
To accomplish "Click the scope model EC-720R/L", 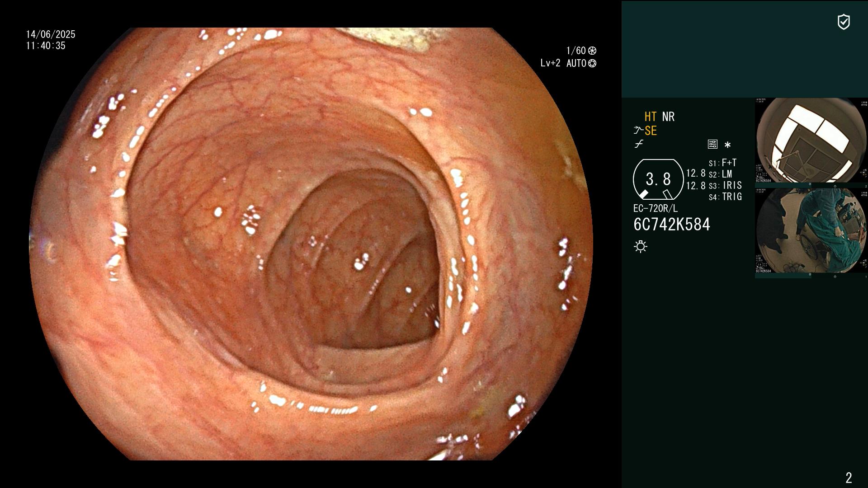I will coord(656,208).
